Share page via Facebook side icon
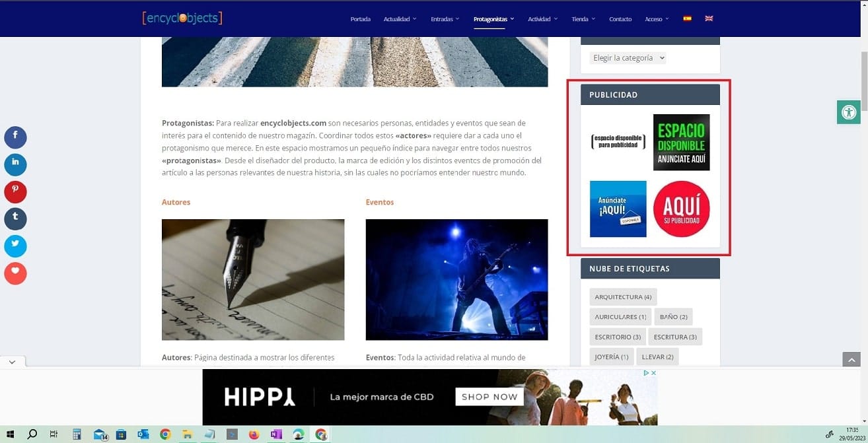 point(15,137)
